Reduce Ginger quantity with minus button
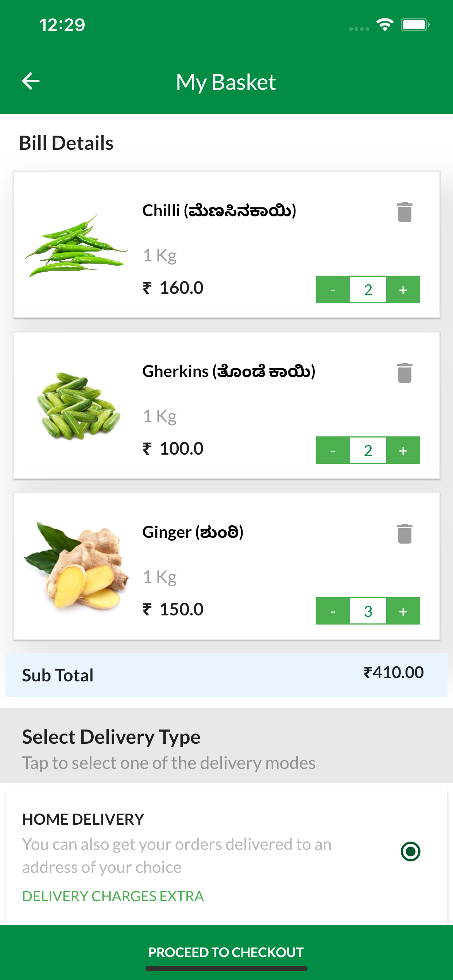This screenshot has height=980, width=453. [x=333, y=611]
